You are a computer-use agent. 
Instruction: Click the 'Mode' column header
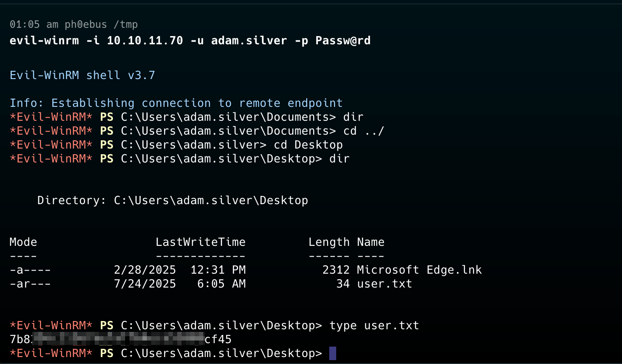click(23, 242)
